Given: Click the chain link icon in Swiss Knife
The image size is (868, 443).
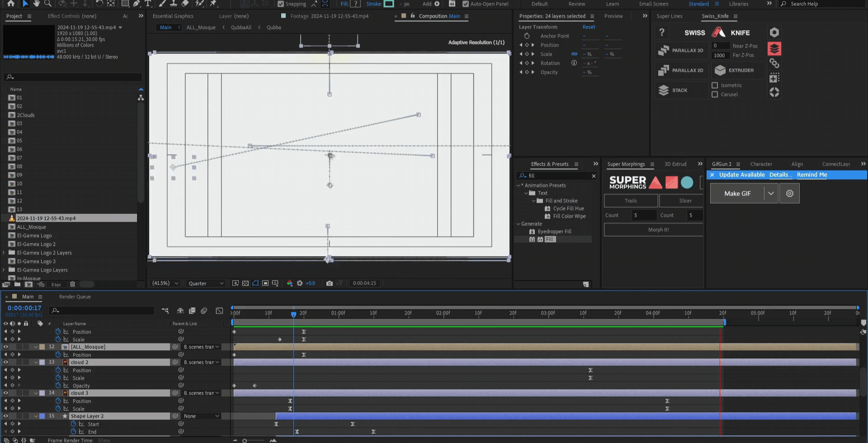Looking at the screenshot, I should coord(774,63).
